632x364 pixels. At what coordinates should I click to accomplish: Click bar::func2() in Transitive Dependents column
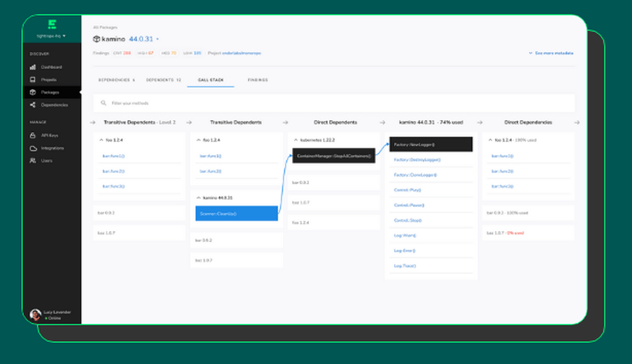pos(210,171)
